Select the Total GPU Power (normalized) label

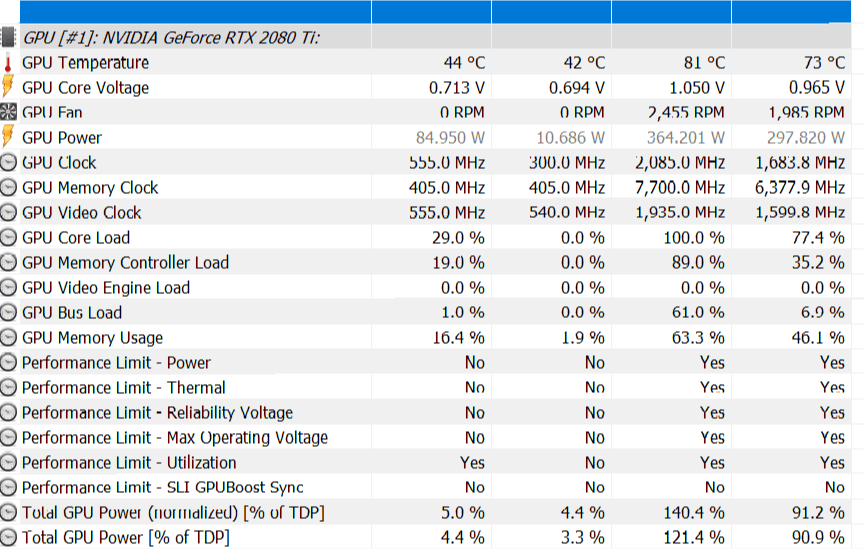tap(173, 513)
